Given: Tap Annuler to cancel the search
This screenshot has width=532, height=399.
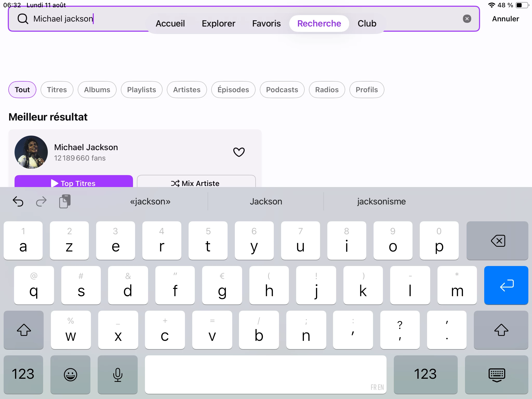Looking at the screenshot, I should tap(505, 19).
